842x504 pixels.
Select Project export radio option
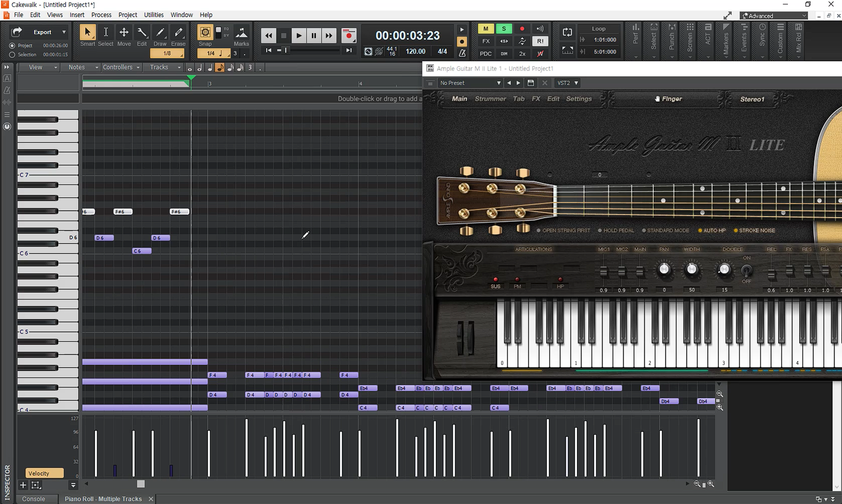(12, 46)
